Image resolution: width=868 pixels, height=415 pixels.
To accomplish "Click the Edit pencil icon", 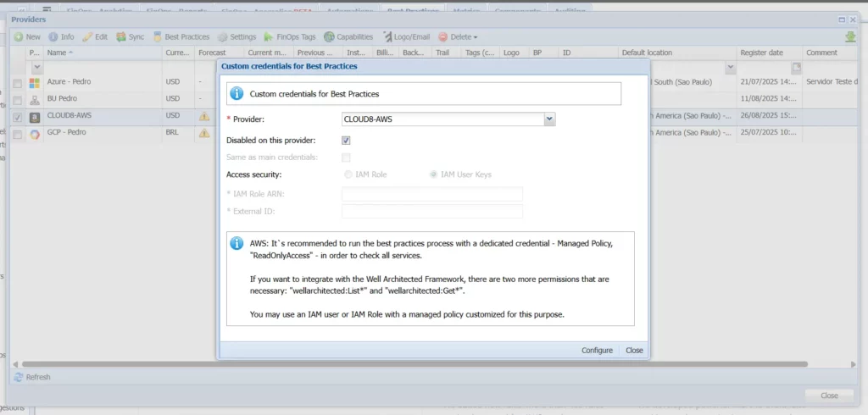I will pyautogui.click(x=88, y=37).
